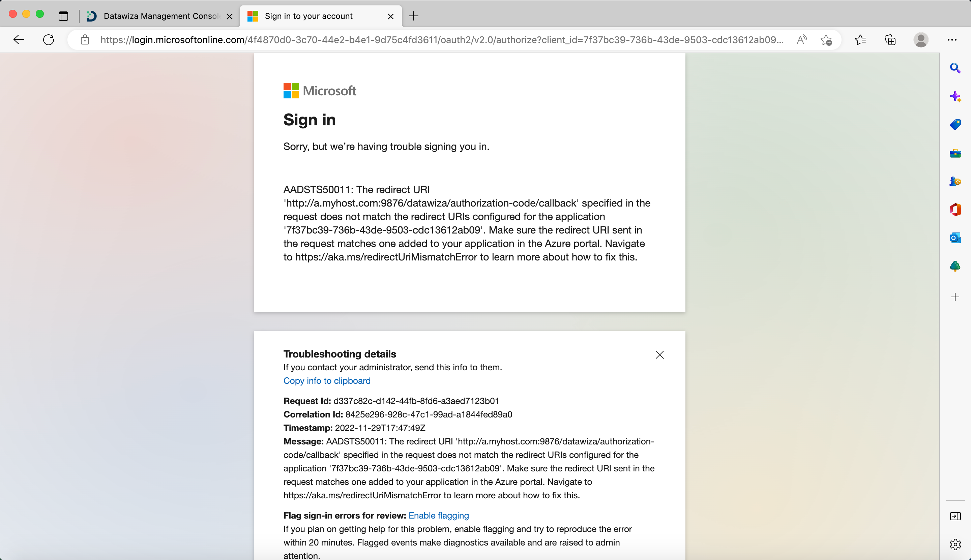The height and width of the screenshot is (560, 971).
Task: Add this page to favorites
Action: pos(826,40)
